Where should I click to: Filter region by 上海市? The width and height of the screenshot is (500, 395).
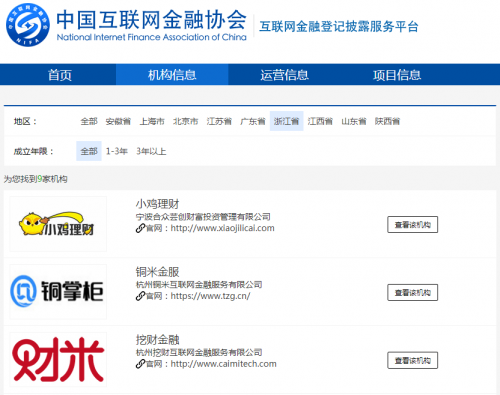click(152, 121)
